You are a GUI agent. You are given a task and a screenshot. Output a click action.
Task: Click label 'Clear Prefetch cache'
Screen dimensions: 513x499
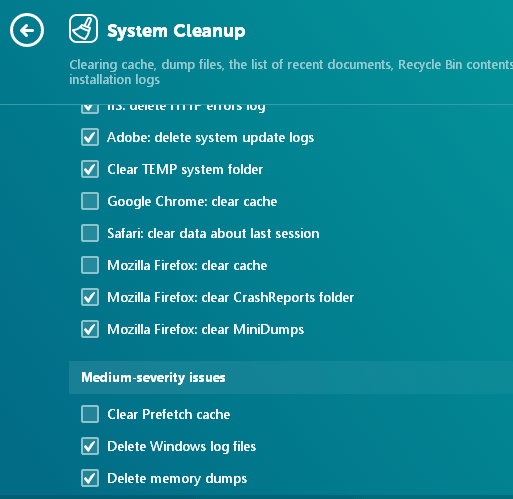(x=169, y=414)
